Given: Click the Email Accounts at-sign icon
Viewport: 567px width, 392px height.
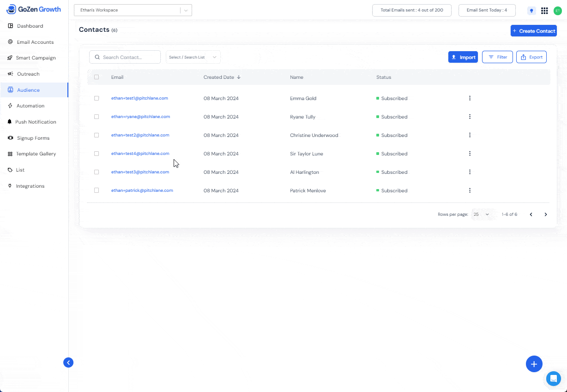Looking at the screenshot, I should [x=10, y=42].
